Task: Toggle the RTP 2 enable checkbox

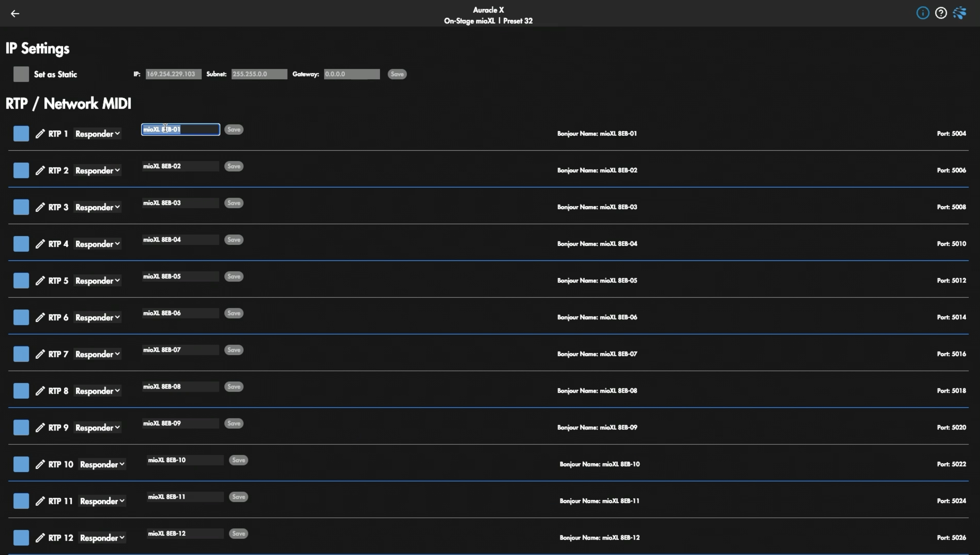Action: [21, 170]
